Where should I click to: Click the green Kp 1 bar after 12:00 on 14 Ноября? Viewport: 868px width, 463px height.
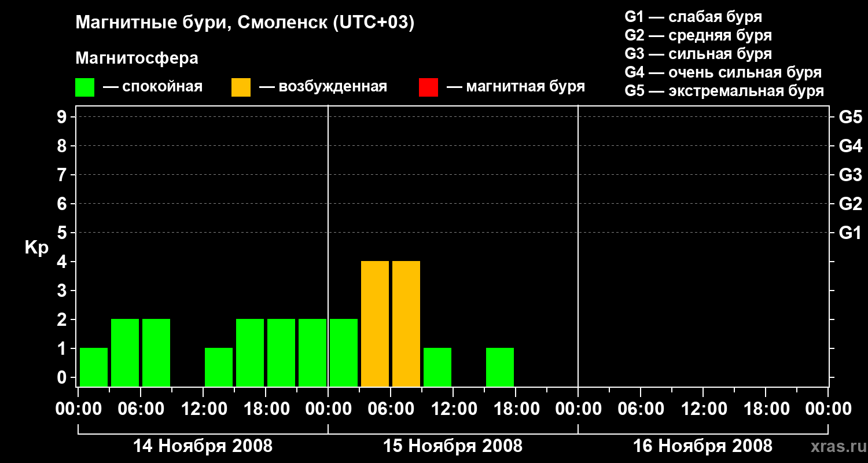click(x=219, y=368)
